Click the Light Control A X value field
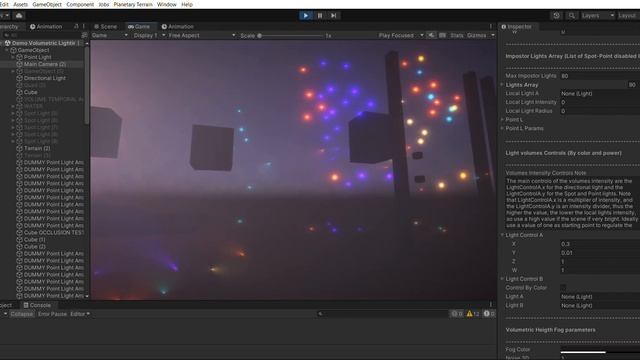The width and height of the screenshot is (640, 360). click(600, 244)
